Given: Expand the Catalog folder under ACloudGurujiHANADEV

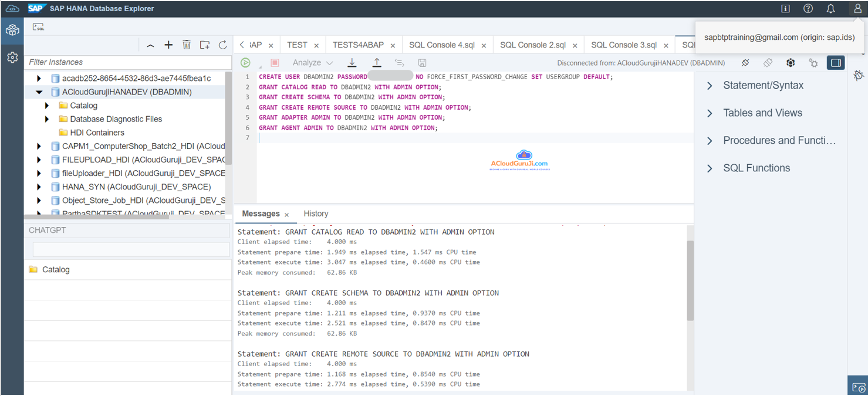Looking at the screenshot, I should (48, 106).
